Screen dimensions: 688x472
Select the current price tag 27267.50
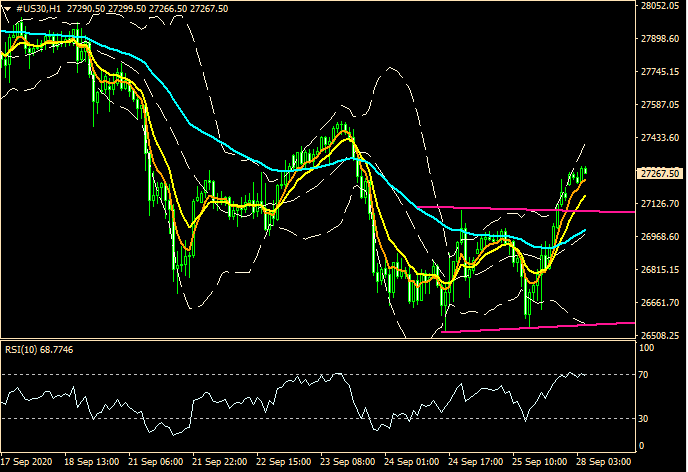659,173
